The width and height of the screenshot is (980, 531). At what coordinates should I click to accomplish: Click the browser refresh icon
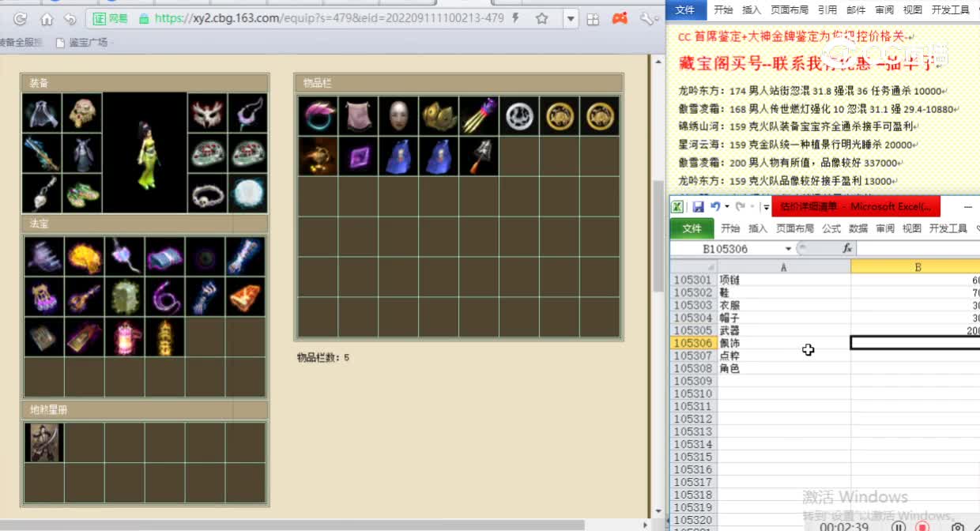point(21,19)
